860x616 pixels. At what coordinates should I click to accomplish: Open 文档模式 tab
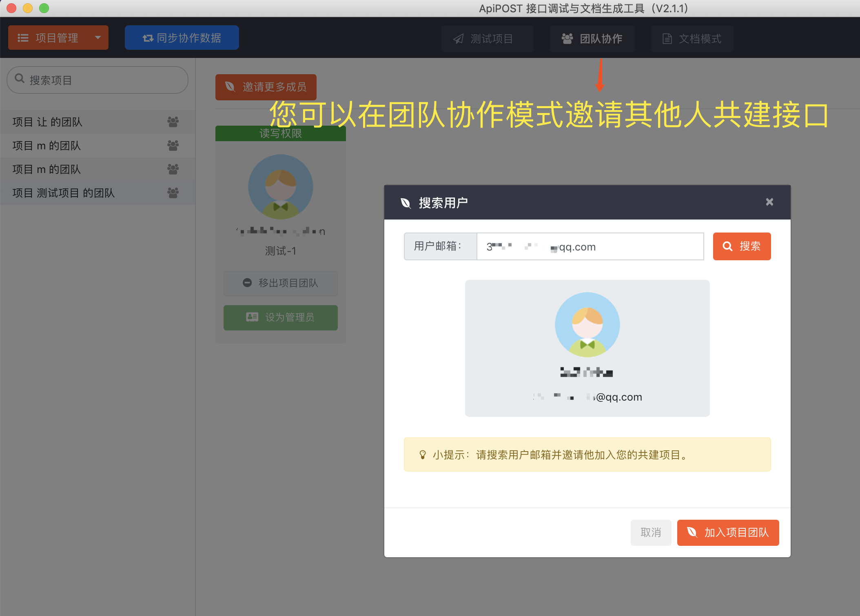click(692, 39)
